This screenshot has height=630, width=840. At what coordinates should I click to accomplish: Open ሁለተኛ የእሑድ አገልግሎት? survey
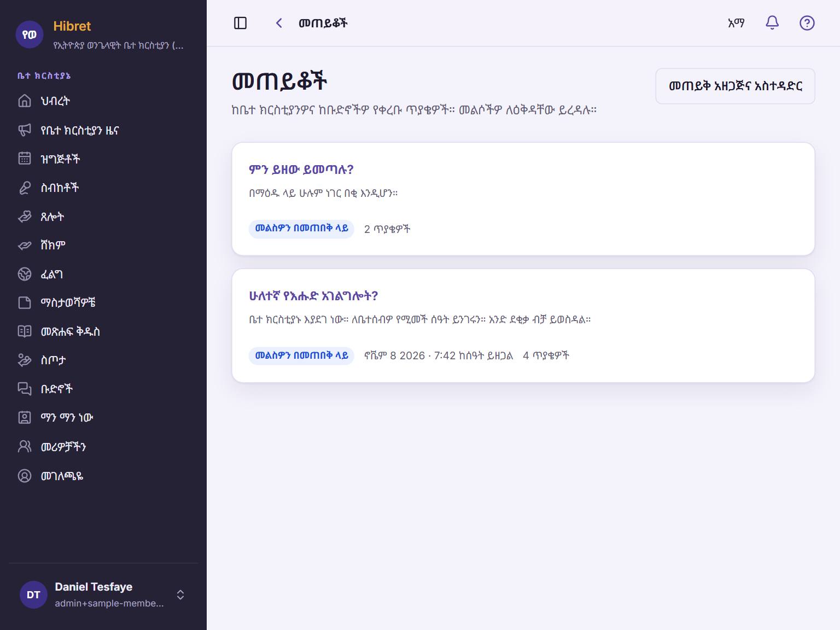pyautogui.click(x=313, y=296)
